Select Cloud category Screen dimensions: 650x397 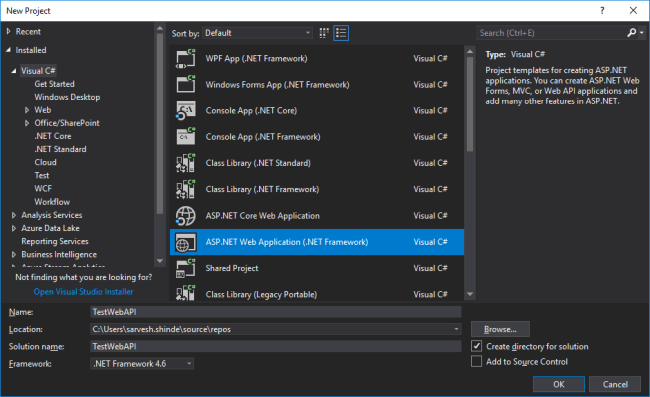pos(45,162)
